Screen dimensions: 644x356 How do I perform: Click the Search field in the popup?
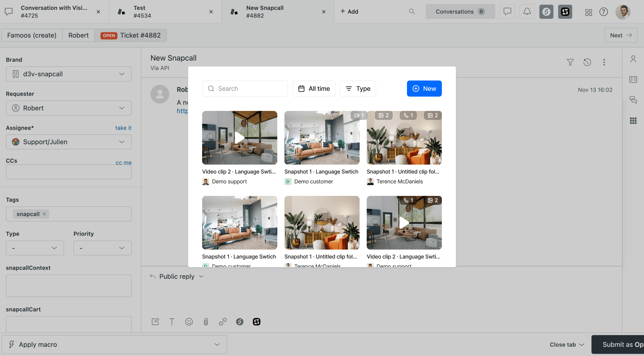(245, 89)
